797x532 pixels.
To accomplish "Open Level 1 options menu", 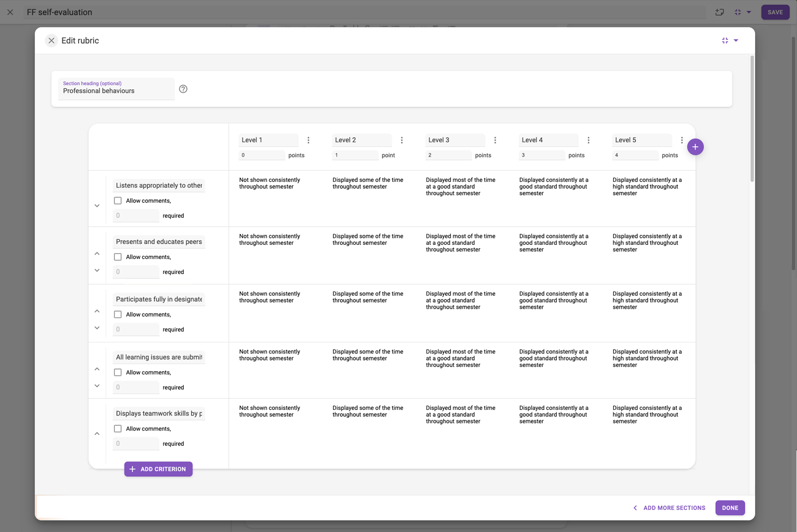I will (x=308, y=140).
